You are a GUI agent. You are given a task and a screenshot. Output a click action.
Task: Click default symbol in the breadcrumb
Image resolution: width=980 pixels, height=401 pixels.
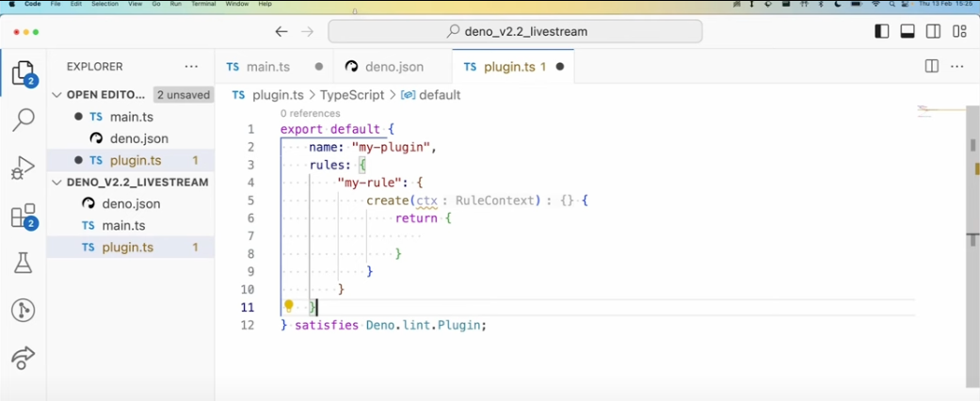point(440,95)
